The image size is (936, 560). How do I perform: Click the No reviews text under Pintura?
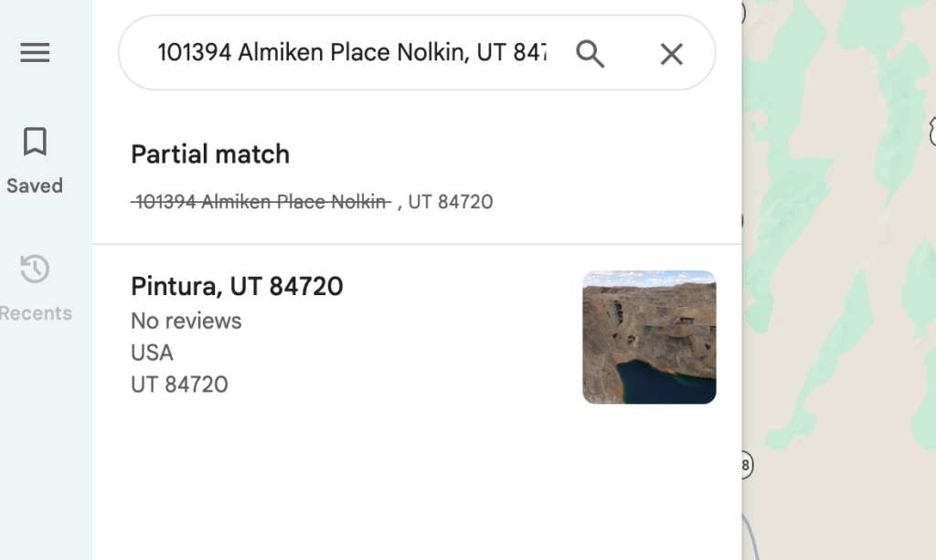click(186, 321)
